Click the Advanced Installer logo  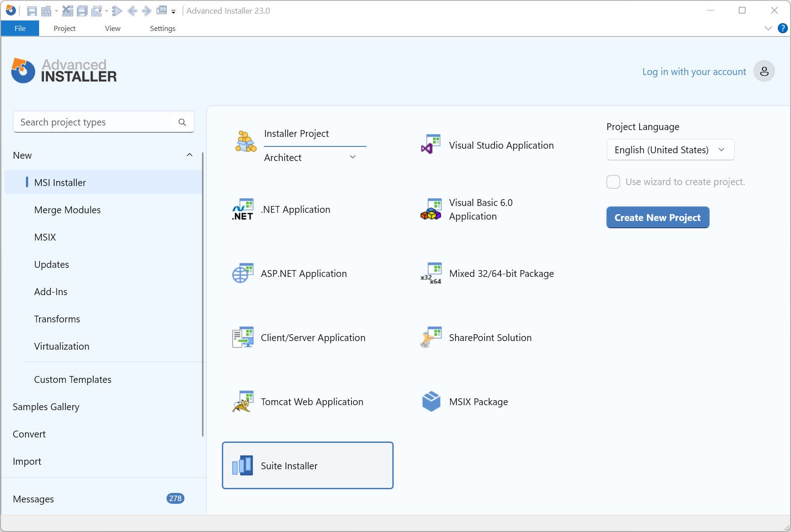pyautogui.click(x=64, y=71)
